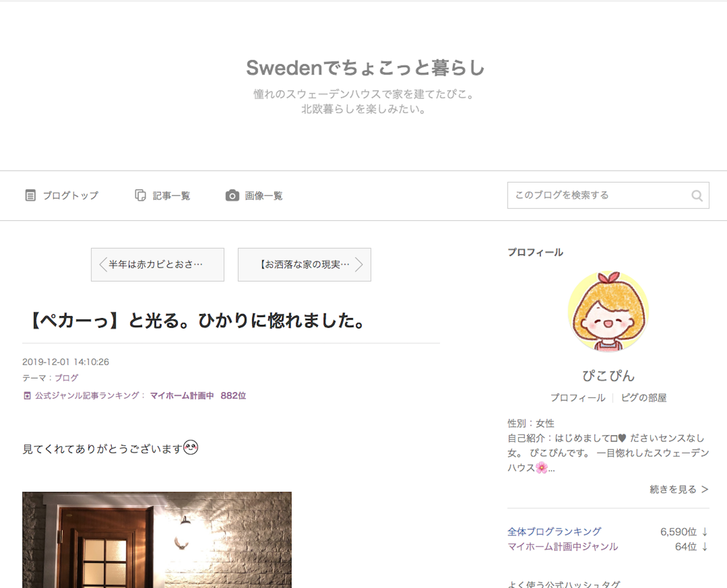
Task: Click the camera icon for image list
Action: (232, 195)
